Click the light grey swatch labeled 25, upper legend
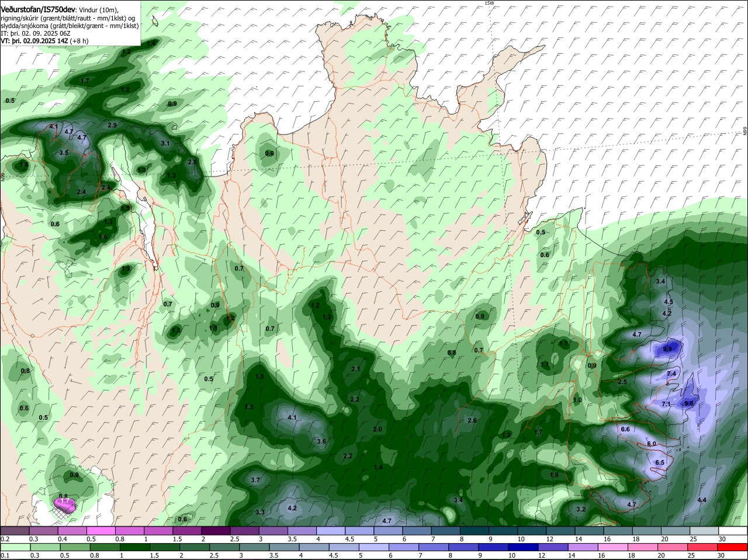 [x=704, y=531]
